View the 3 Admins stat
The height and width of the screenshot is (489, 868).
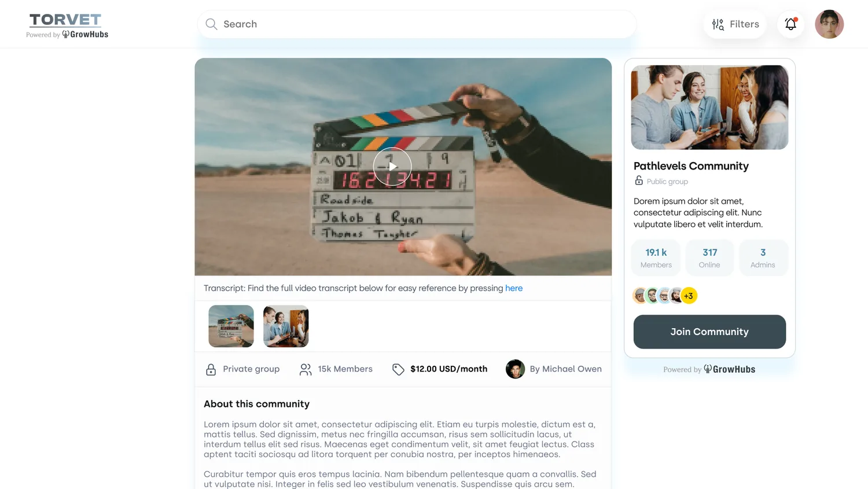point(763,258)
